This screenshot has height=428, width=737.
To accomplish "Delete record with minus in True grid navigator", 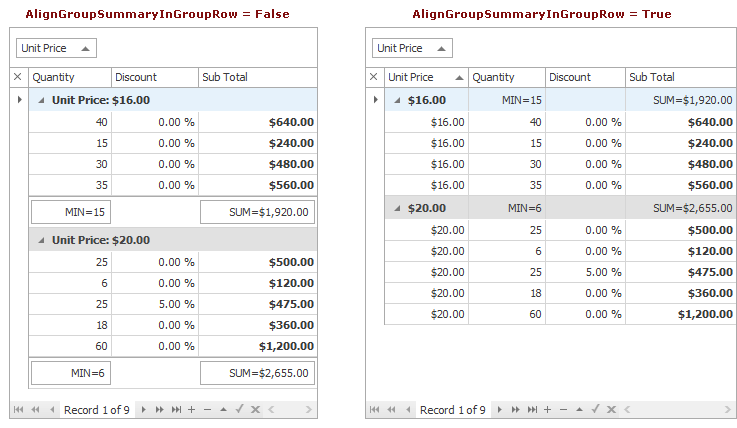I will tap(564, 410).
